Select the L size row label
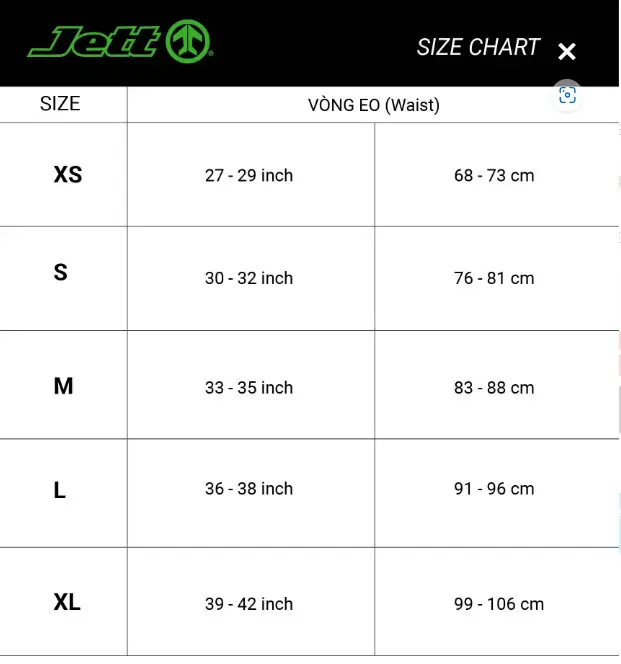This screenshot has height=664, width=621. point(60,490)
